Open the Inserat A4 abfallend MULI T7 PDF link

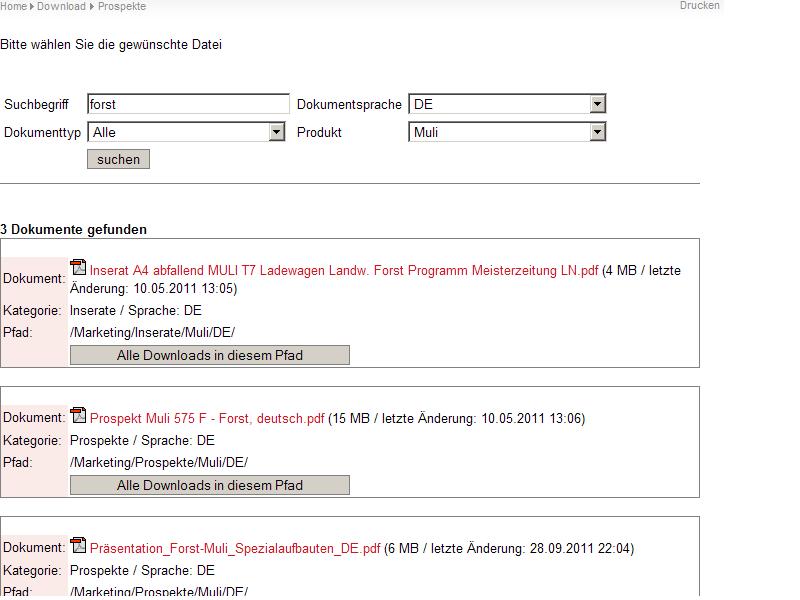[343, 270]
